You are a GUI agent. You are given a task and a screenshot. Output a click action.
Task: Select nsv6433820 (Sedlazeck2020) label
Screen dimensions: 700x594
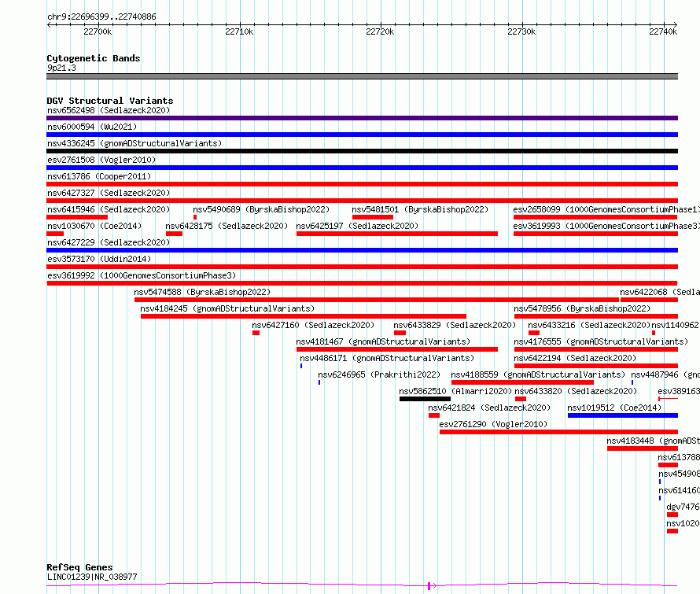576,391
